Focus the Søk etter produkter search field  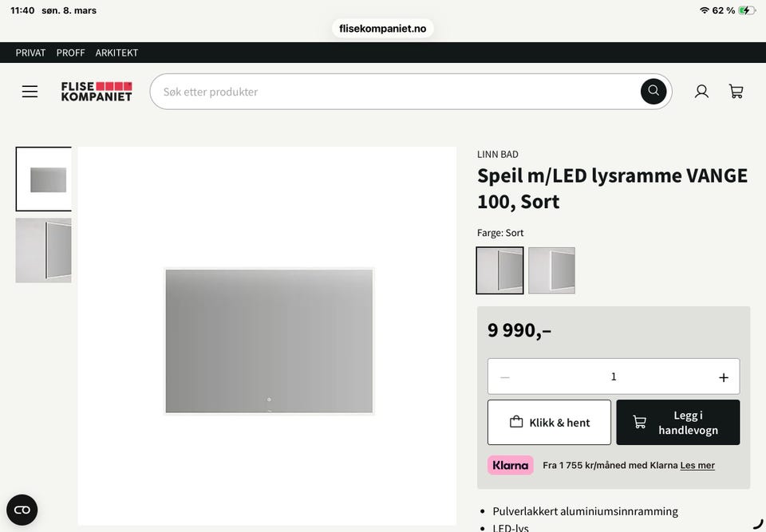398,92
